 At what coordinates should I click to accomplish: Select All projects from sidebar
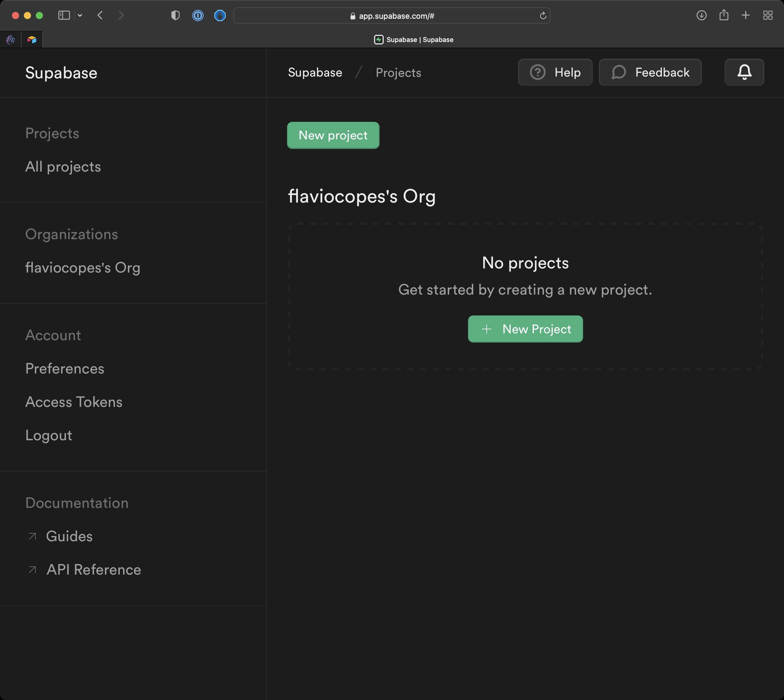point(63,166)
